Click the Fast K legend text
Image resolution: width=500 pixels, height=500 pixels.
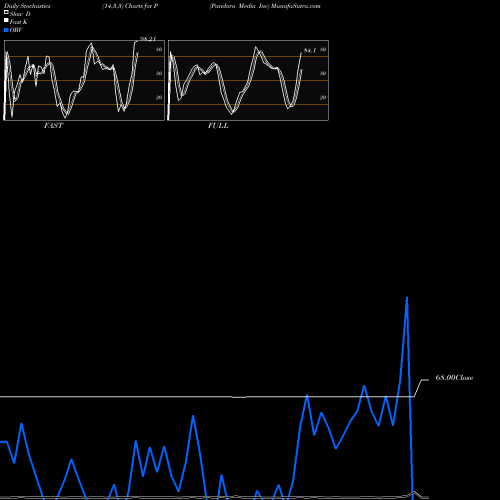[x=19, y=22]
